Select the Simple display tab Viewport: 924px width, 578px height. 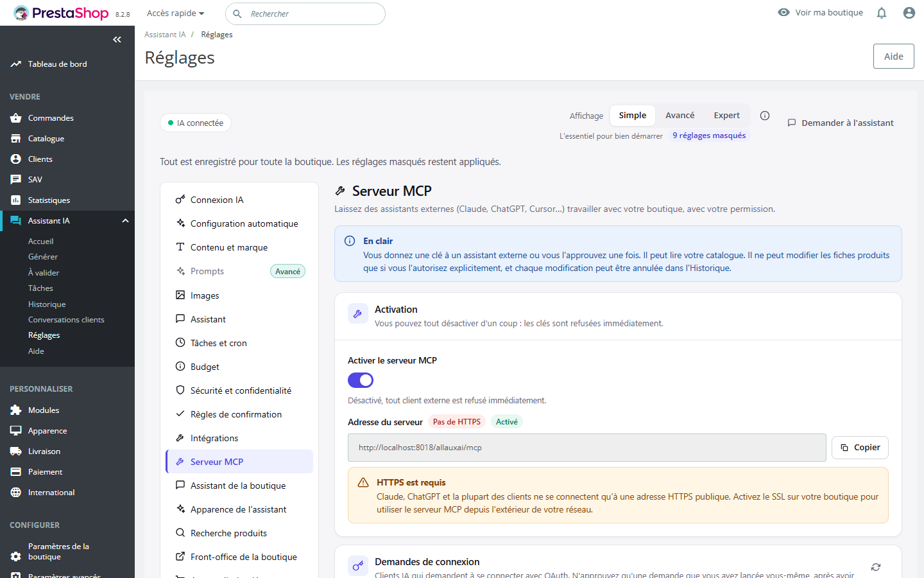pos(633,116)
